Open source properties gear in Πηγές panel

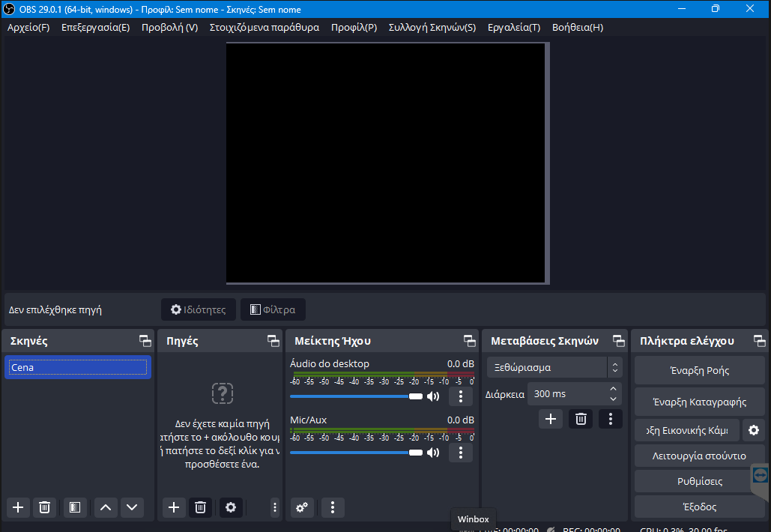[231, 507]
